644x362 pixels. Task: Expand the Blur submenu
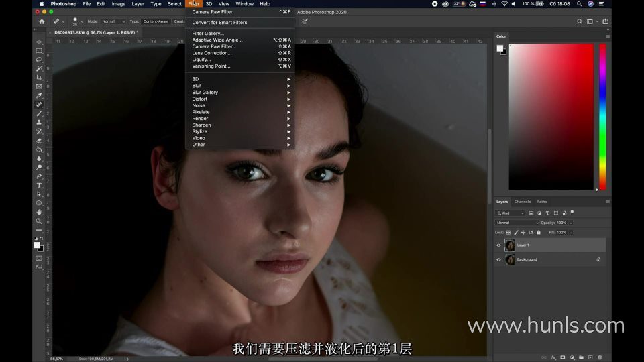click(240, 86)
